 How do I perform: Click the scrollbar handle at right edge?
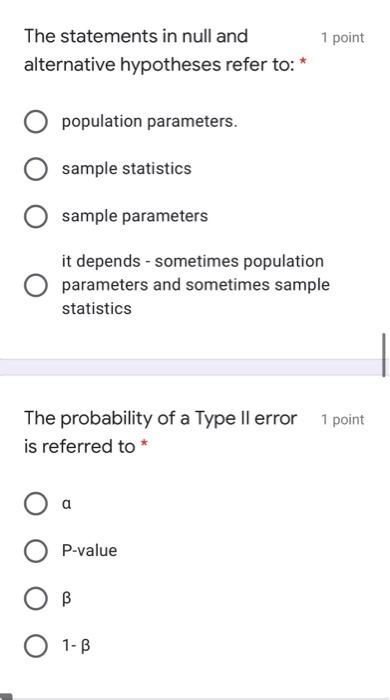[384, 355]
